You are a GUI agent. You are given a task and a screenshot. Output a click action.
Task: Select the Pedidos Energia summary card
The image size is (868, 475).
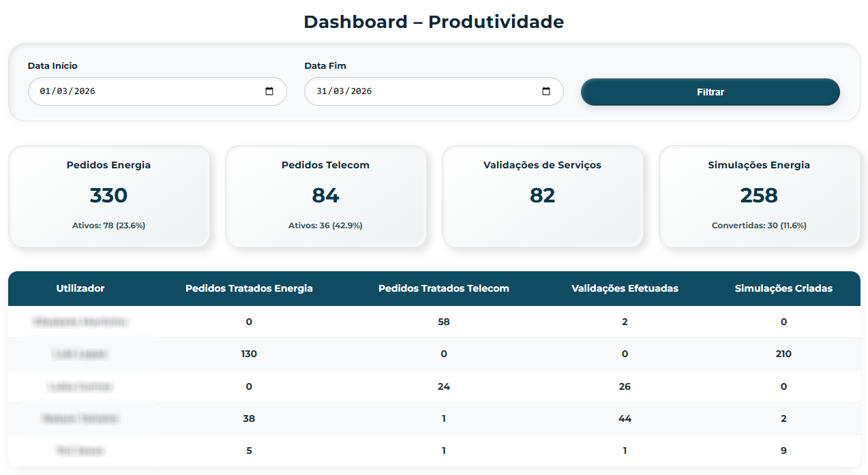109,196
